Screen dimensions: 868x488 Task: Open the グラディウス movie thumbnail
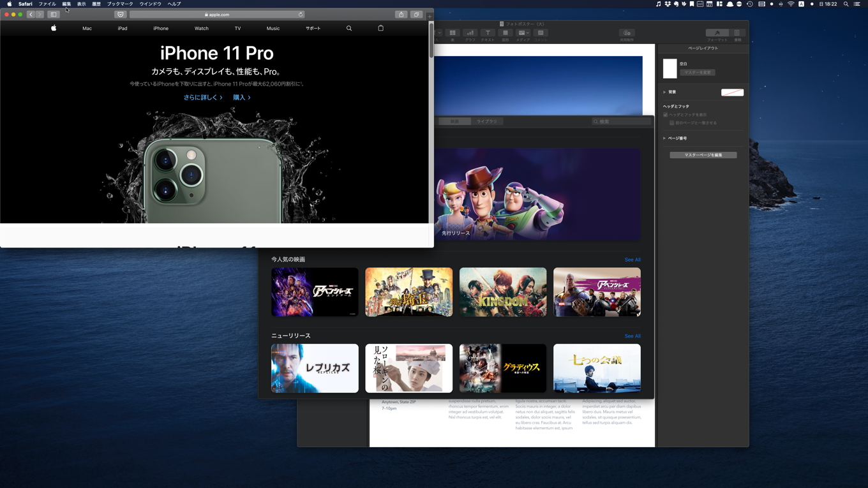coord(503,369)
